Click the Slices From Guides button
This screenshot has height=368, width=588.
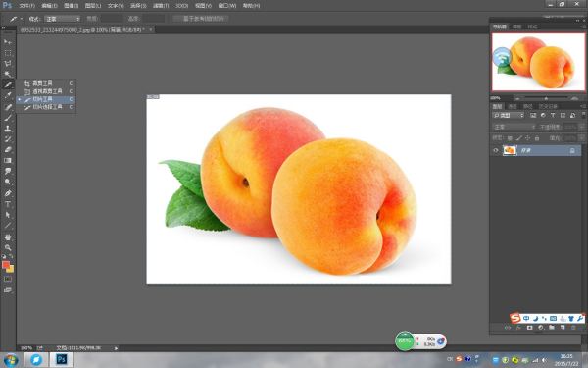201,19
